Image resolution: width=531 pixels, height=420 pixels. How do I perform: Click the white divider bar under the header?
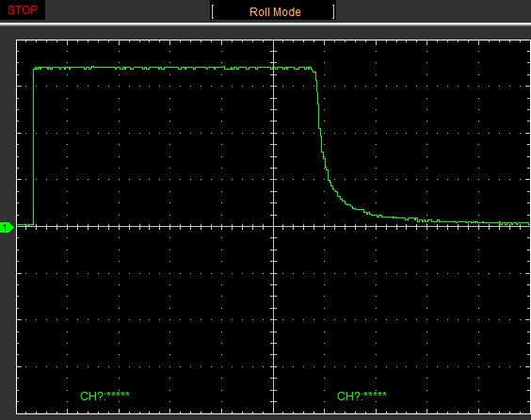click(x=265, y=24)
